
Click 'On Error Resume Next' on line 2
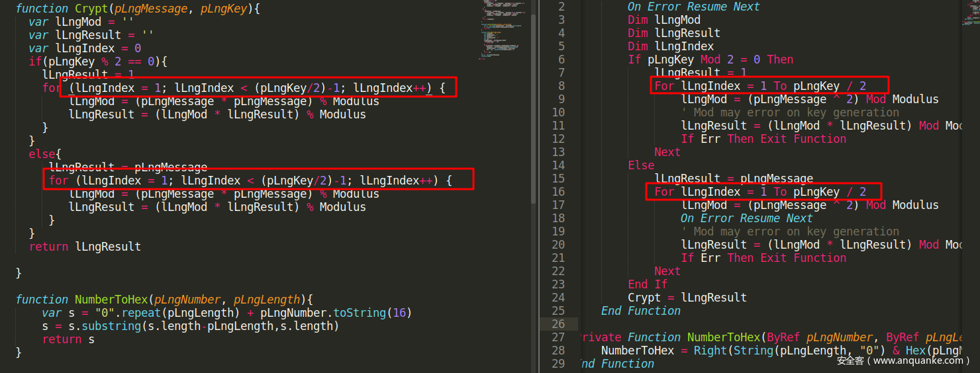click(694, 7)
